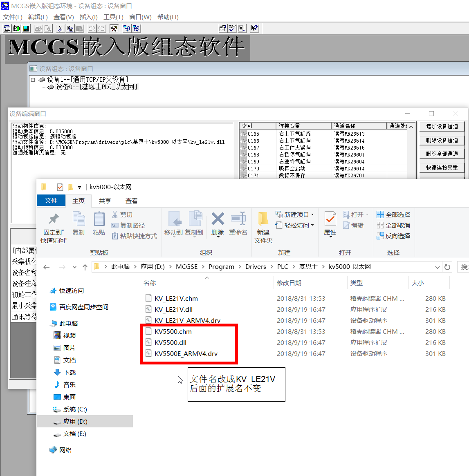Image resolution: width=469 pixels, height=476 pixels.
Task: Open the 工具(T) menu
Action: [x=113, y=17]
